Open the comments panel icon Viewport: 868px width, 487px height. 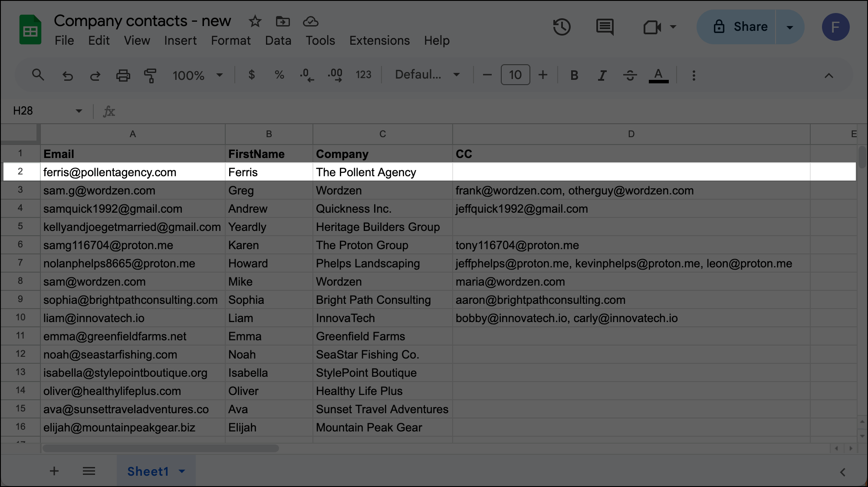click(x=605, y=27)
